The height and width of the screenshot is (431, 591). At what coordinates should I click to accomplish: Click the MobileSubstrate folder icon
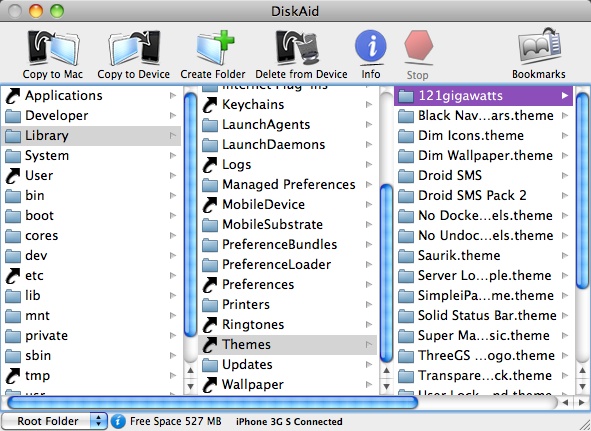[x=210, y=225]
